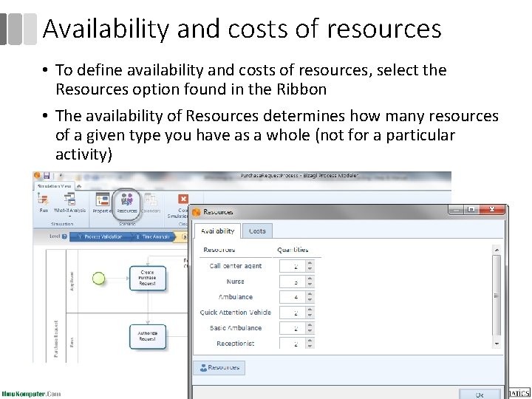Image resolution: width=532 pixels, height=399 pixels.
Task: Increase the Receptionist quantity
Action: click(310, 341)
